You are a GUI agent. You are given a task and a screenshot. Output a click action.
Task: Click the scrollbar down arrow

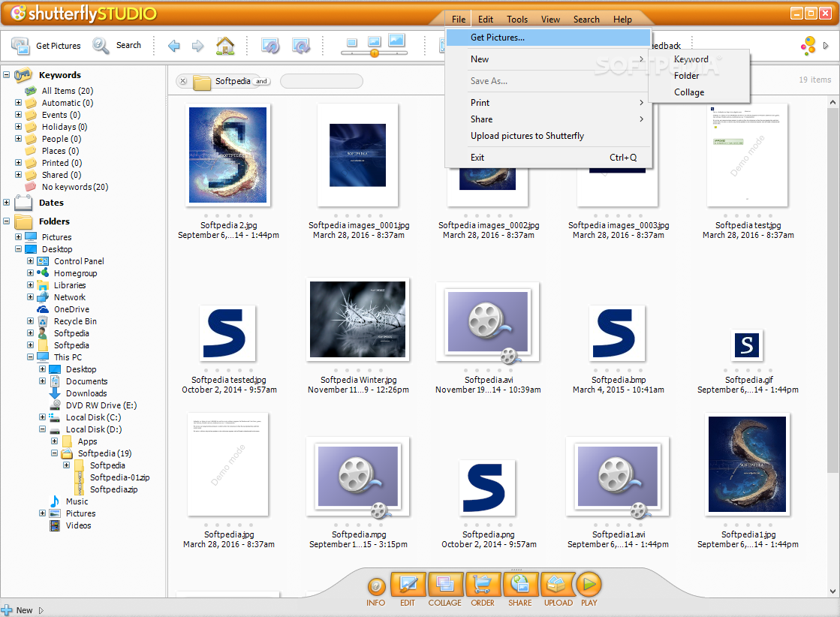pos(832,591)
